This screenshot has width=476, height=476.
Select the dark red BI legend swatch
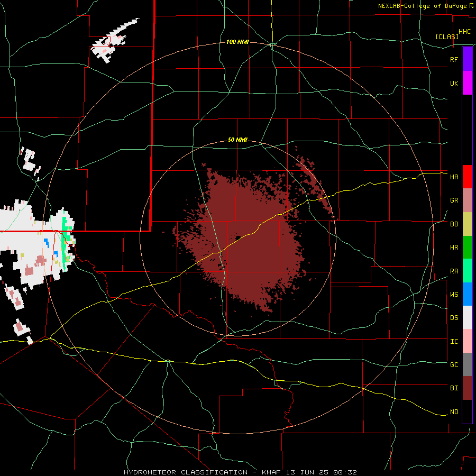coord(467,388)
